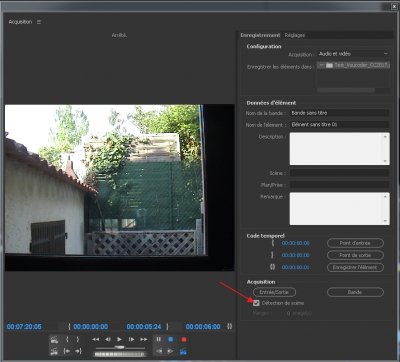Viewport: 400px width, 362px height.
Task: Open the Acquisition dropdown showing Audio et vidéo
Action: [x=353, y=54]
